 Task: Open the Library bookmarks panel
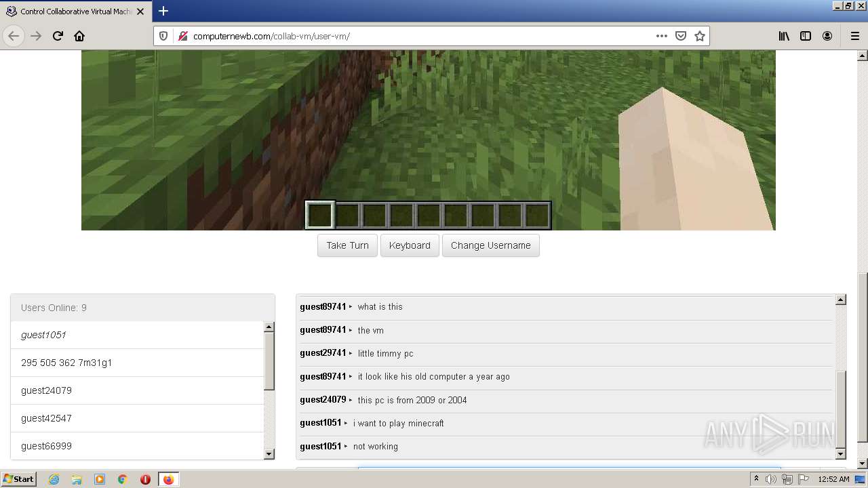click(784, 36)
